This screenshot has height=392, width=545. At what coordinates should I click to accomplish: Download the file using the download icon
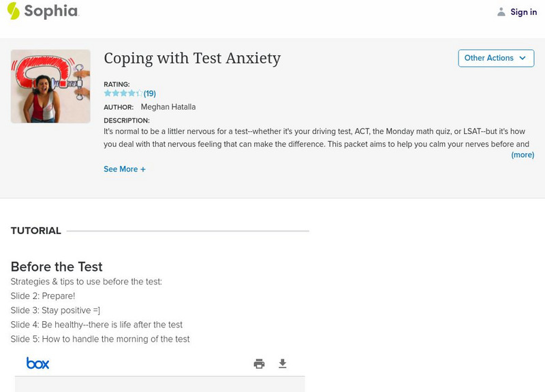(283, 364)
